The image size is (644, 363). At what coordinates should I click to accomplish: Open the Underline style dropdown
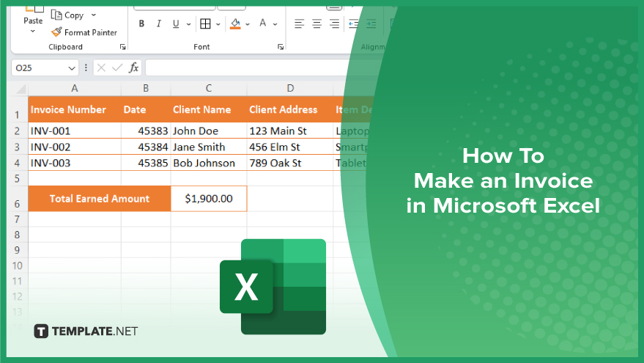pos(188,24)
